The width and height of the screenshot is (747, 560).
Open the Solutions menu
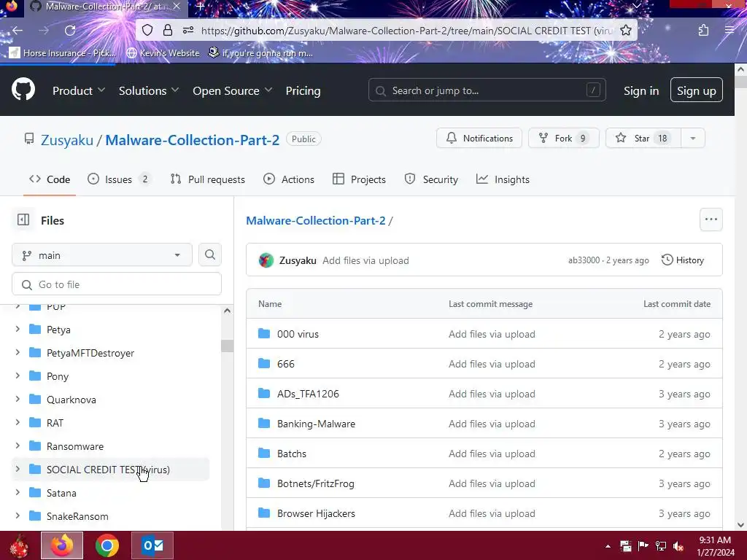(x=149, y=91)
